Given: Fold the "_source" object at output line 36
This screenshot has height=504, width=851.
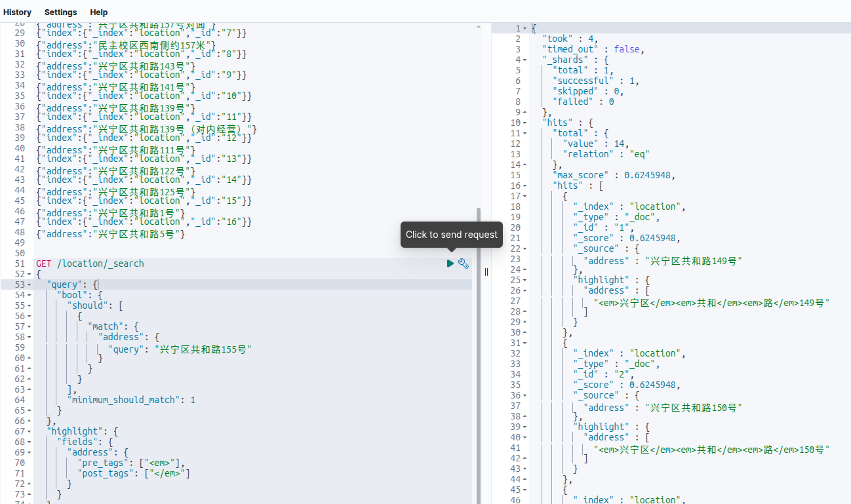Looking at the screenshot, I should click(524, 395).
